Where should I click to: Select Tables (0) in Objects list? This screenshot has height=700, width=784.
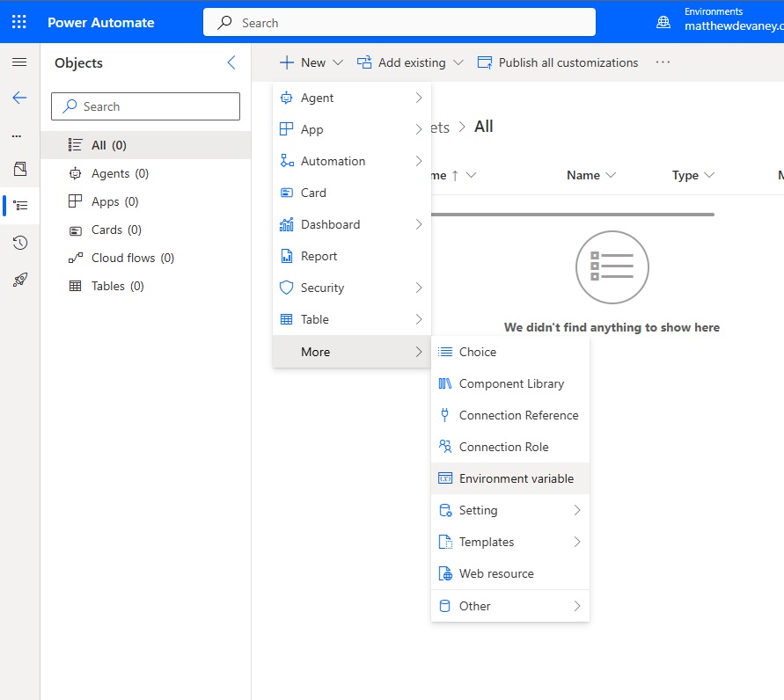145,286
